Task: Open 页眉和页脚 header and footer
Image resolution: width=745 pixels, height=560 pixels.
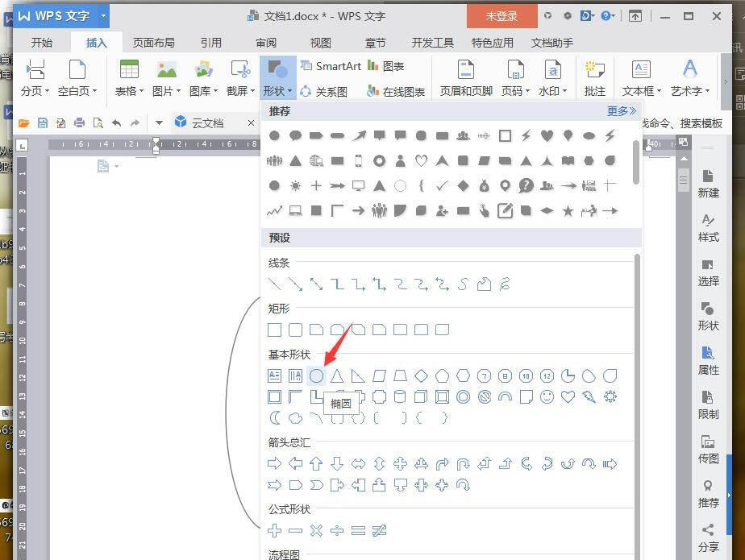Action: click(466, 77)
